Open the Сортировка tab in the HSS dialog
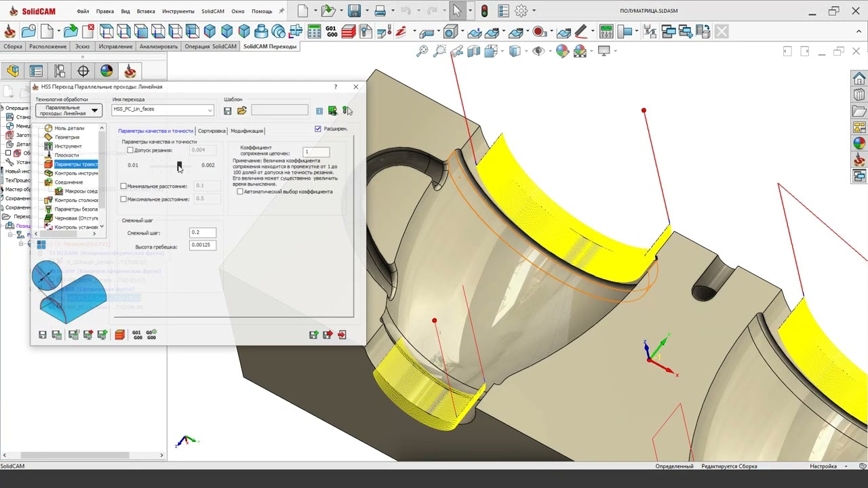The width and height of the screenshot is (868, 488). click(212, 131)
